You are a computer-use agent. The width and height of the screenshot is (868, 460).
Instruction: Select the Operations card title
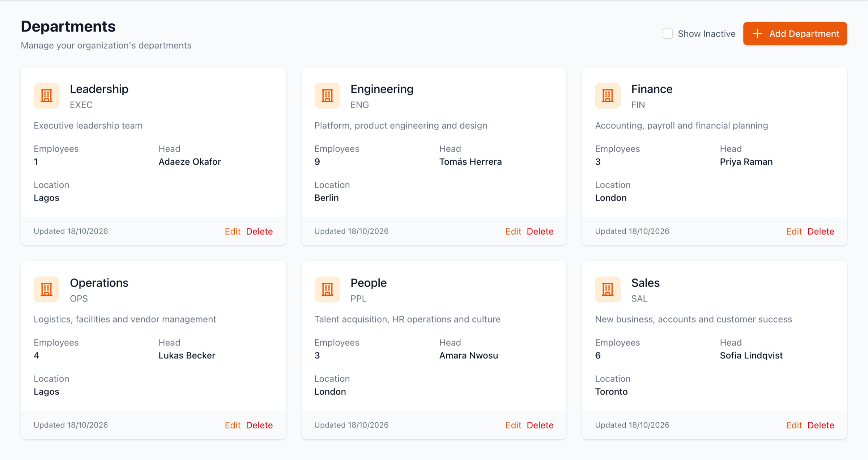(99, 283)
